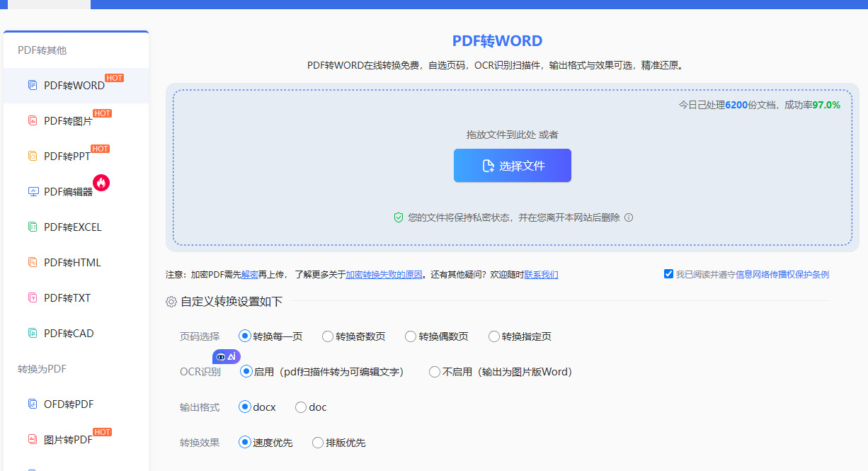Click the red flame badge on PDF编辑器
This screenshot has width=868, height=471.
click(x=101, y=183)
